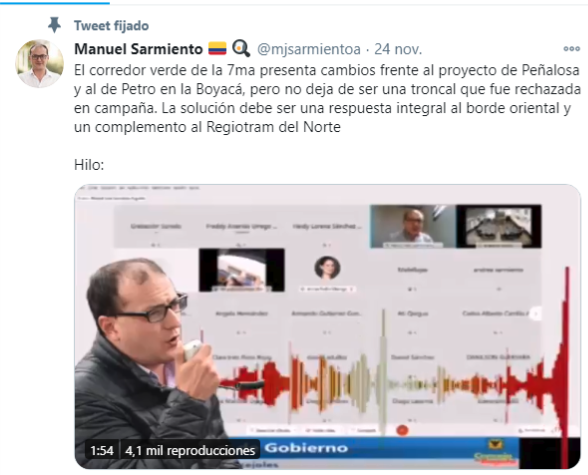
Task: Click the Hilo: thread text
Action: point(89,165)
